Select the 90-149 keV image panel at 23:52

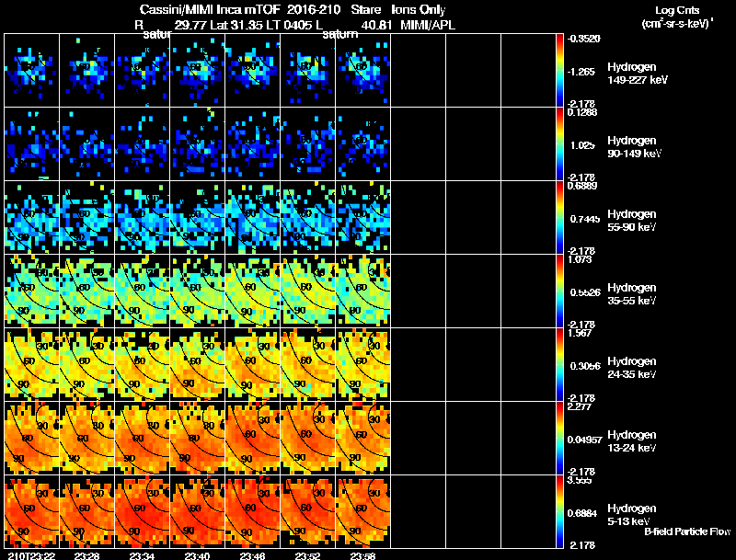click(x=308, y=144)
